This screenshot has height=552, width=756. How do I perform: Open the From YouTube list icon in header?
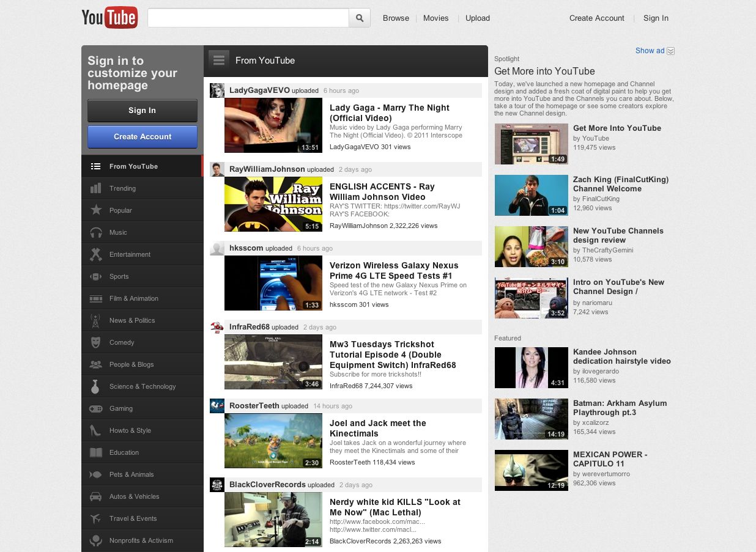tap(219, 60)
